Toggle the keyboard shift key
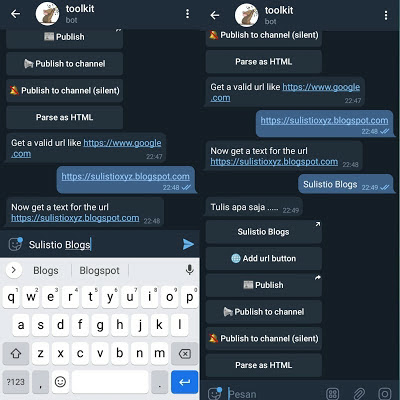 point(16,353)
